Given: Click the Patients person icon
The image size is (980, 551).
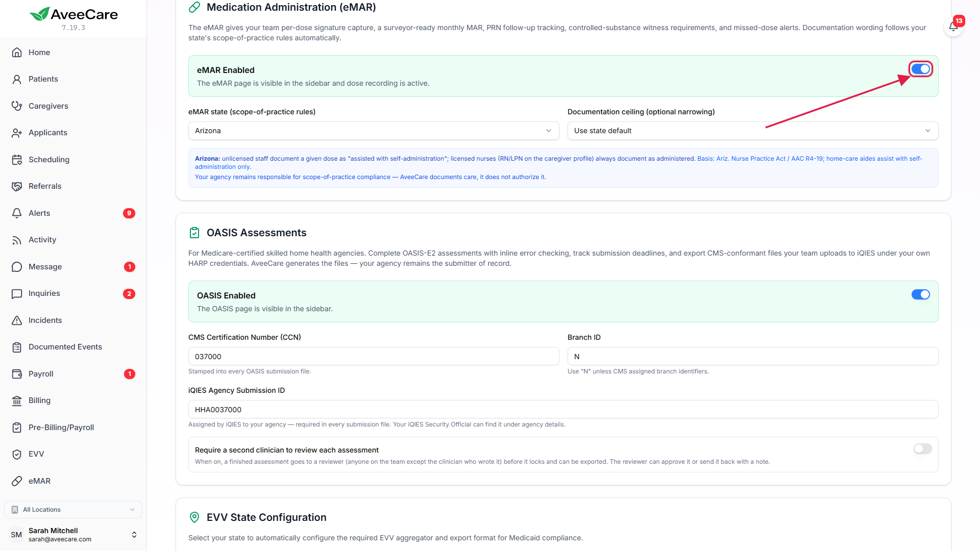Looking at the screenshot, I should coord(17,79).
